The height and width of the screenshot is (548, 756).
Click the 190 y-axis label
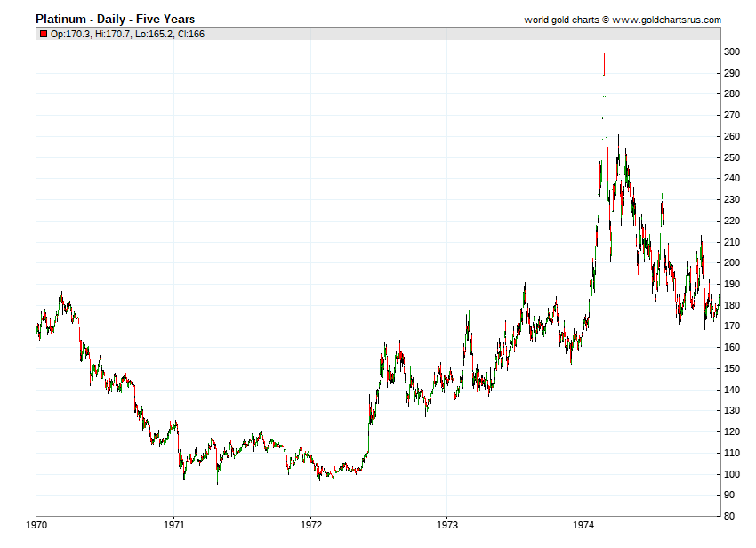[x=732, y=284]
